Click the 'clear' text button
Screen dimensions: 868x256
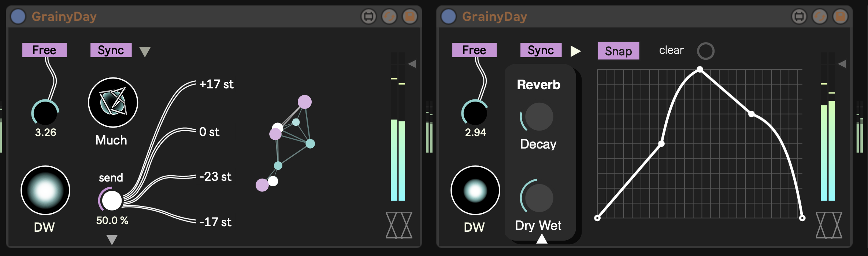671,50
